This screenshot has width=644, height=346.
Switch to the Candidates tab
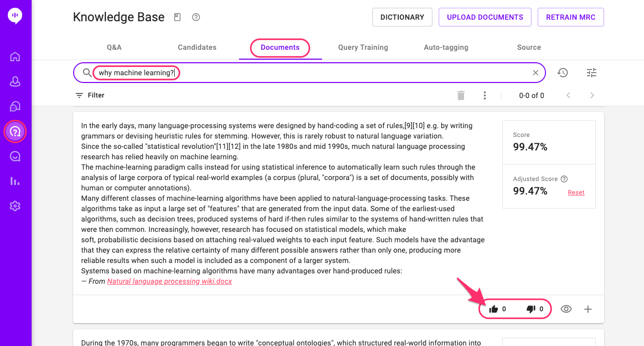pos(197,47)
